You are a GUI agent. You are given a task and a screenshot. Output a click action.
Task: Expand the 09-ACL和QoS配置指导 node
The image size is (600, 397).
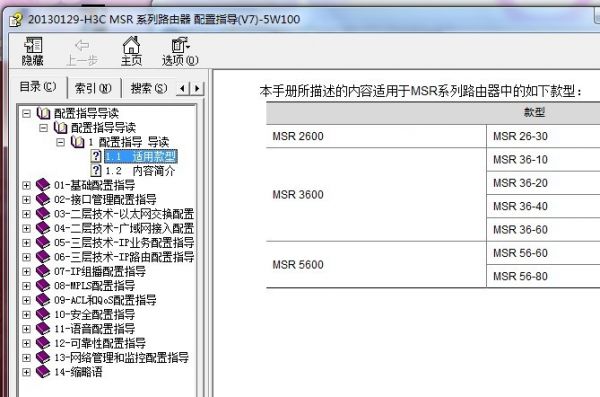click(26, 300)
